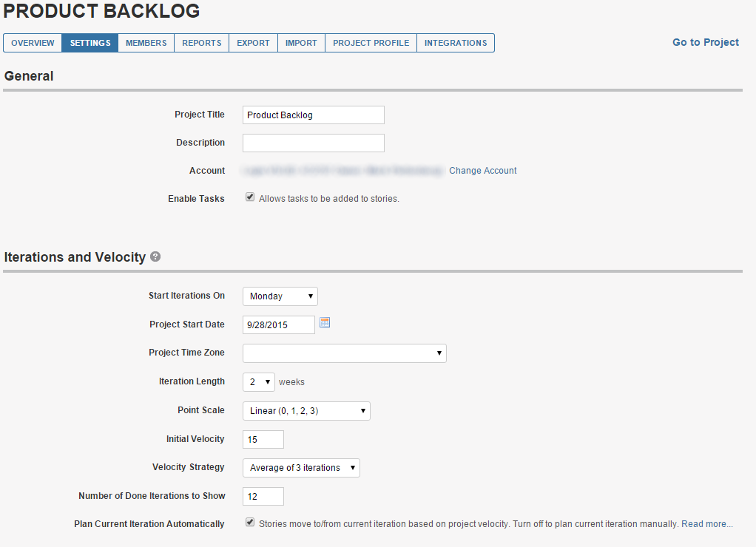Viewport: 756px width, 547px height.
Task: Click the Change Account link
Action: 482,171
